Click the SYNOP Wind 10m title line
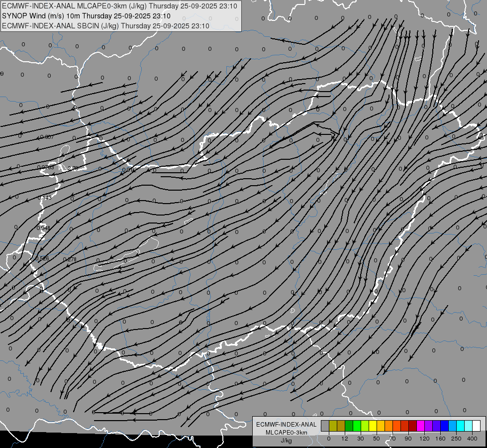 [x=86, y=16]
